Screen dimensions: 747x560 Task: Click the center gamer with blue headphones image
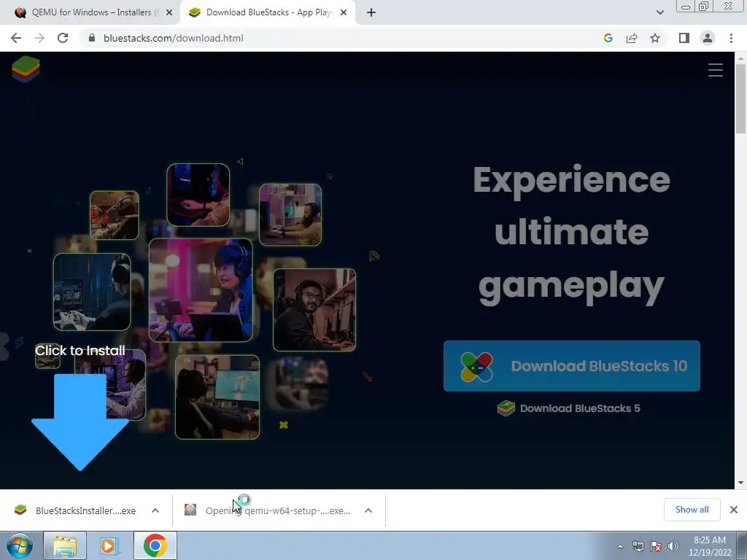[201, 290]
